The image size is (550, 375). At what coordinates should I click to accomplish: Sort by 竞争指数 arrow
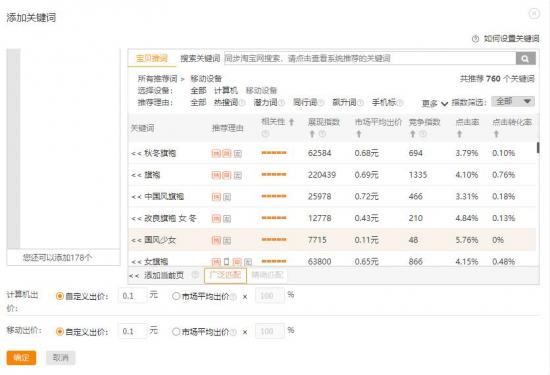pyautogui.click(x=413, y=134)
